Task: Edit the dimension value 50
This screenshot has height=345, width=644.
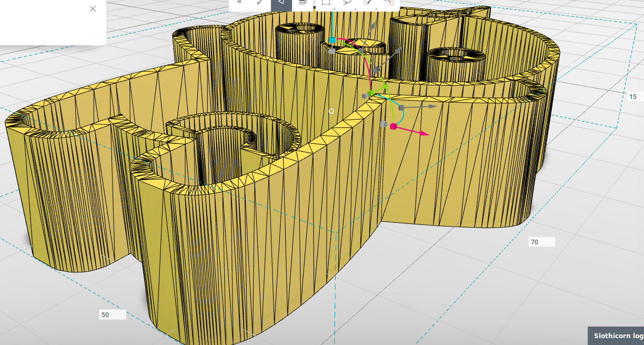Action: point(113,314)
